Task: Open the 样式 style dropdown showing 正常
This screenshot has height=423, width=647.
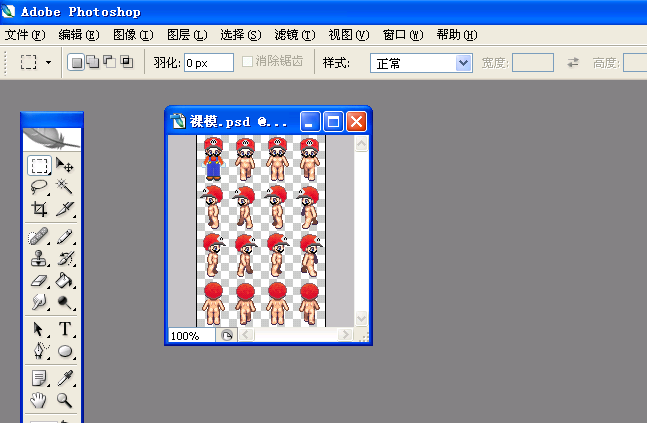Action: [x=421, y=63]
